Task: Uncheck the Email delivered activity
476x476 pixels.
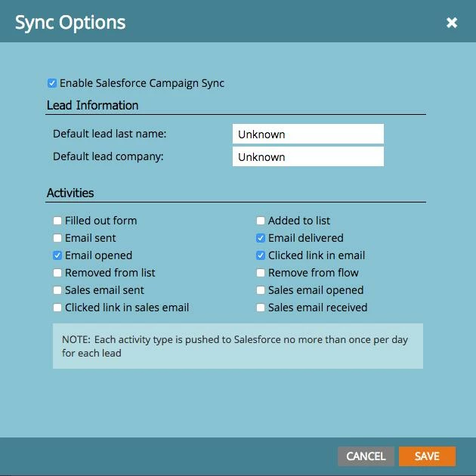Action: [x=260, y=238]
